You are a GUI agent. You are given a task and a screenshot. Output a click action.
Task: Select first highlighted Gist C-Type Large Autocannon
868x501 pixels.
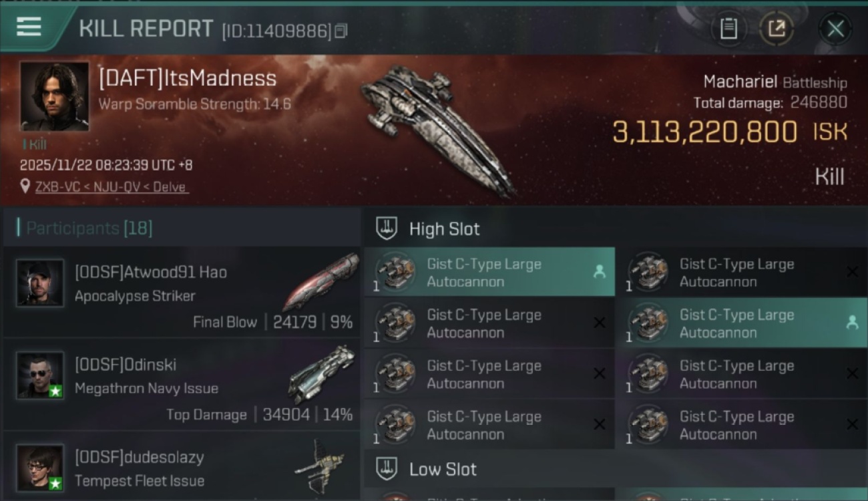point(489,272)
